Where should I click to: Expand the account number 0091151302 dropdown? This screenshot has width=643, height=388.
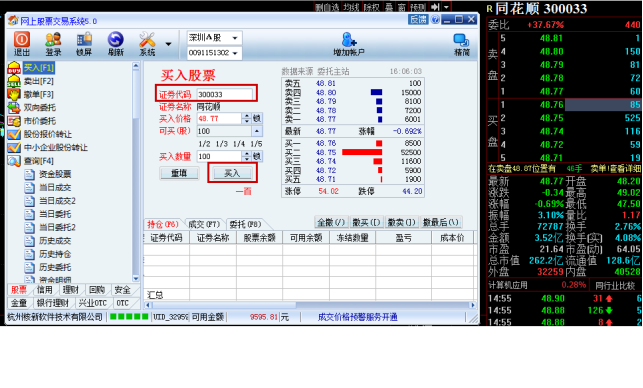pos(214,53)
